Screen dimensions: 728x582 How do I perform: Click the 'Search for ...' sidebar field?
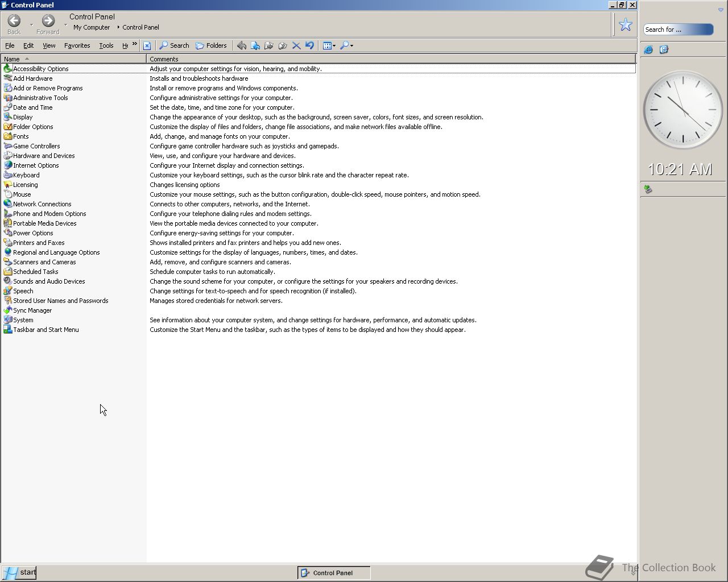tap(678, 30)
